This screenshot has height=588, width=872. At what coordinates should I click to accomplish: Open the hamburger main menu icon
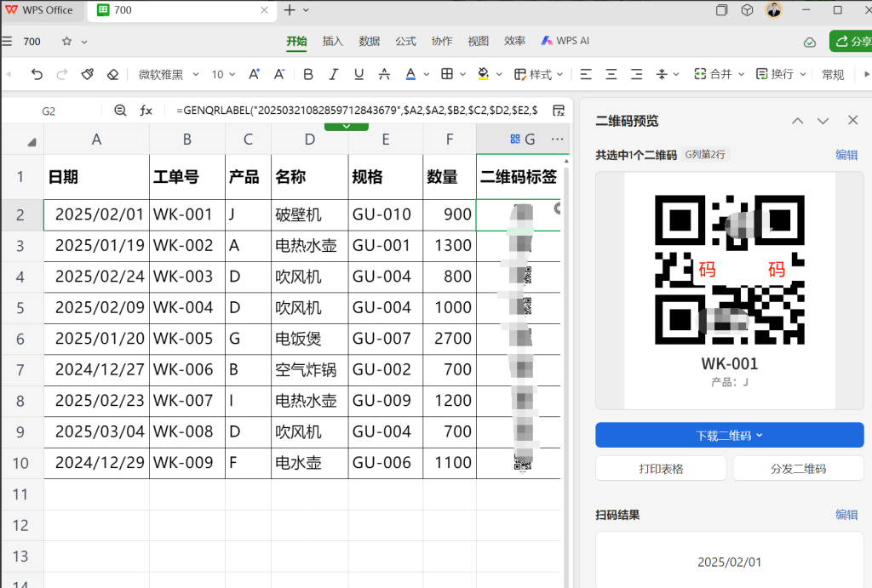pos(7,41)
